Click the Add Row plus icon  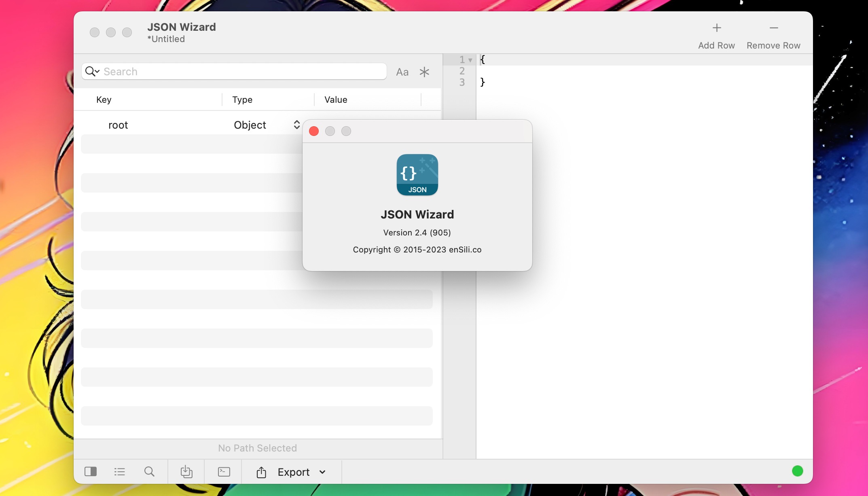tap(716, 28)
